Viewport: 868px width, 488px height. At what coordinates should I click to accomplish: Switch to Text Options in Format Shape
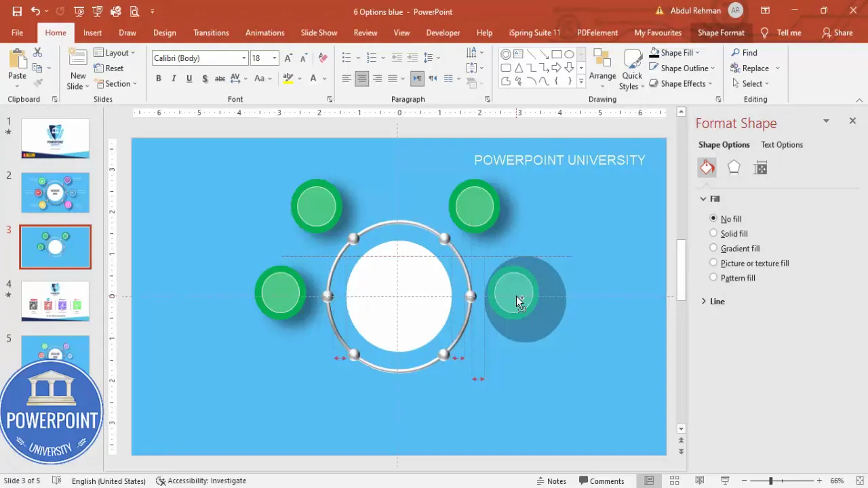pos(781,144)
